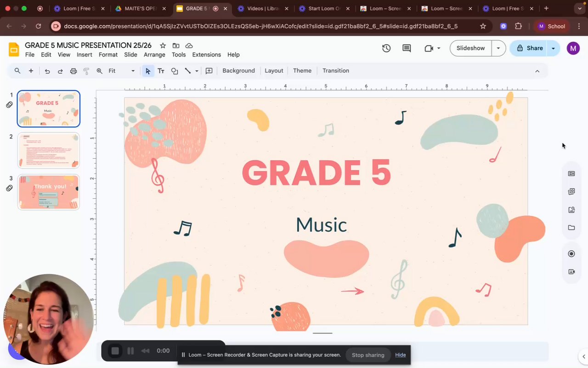
Task: Open the Slideshow options dropdown arrow
Action: (498, 48)
